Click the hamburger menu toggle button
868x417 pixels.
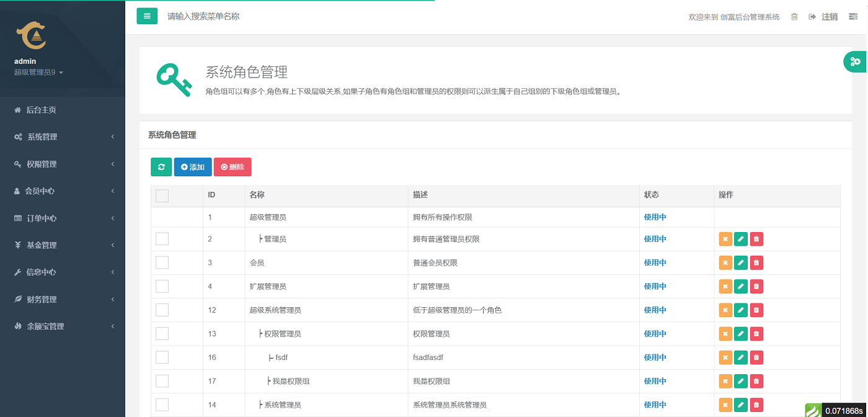coord(147,16)
